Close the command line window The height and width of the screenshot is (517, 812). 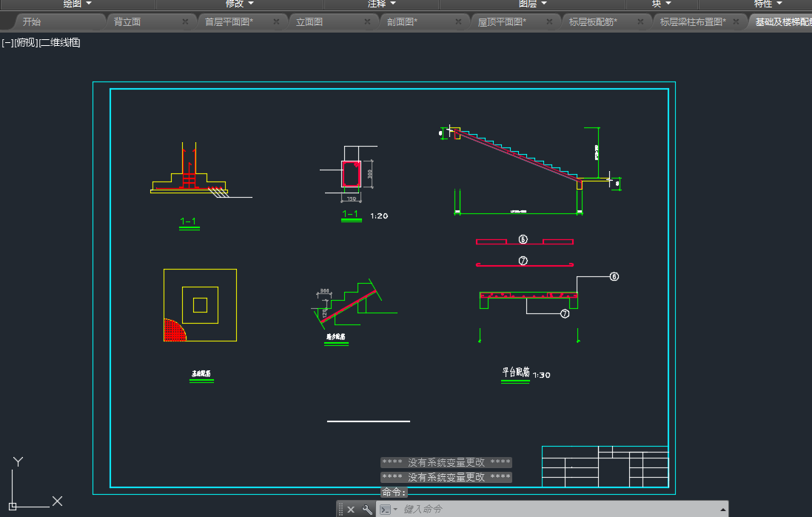point(351,510)
